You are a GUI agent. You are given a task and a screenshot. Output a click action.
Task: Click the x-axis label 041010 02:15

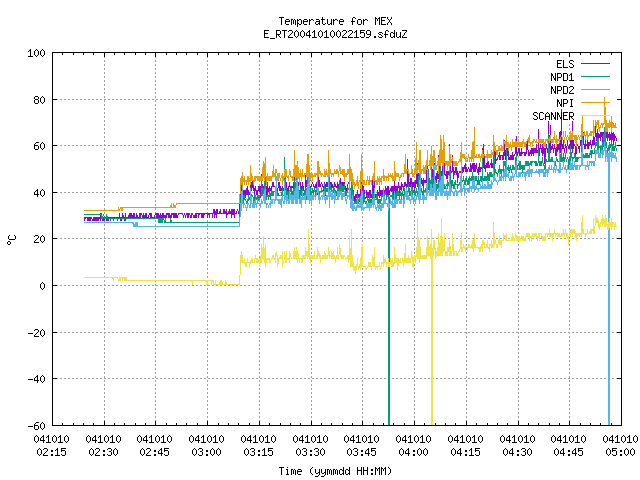click(52, 446)
